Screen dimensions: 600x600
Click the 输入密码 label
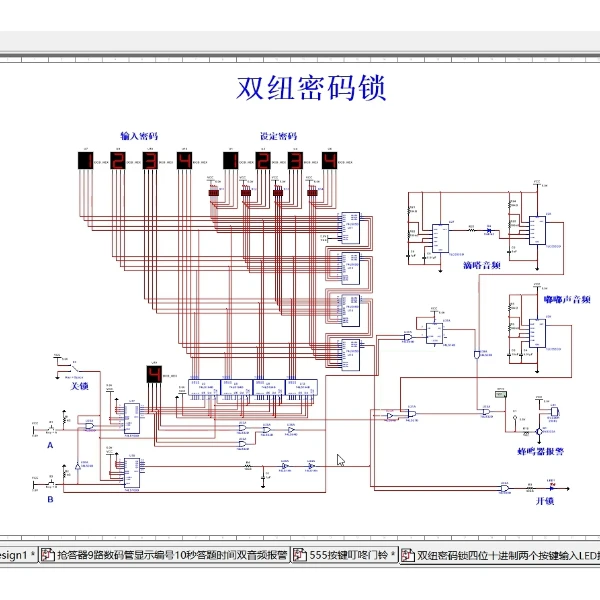click(139, 136)
